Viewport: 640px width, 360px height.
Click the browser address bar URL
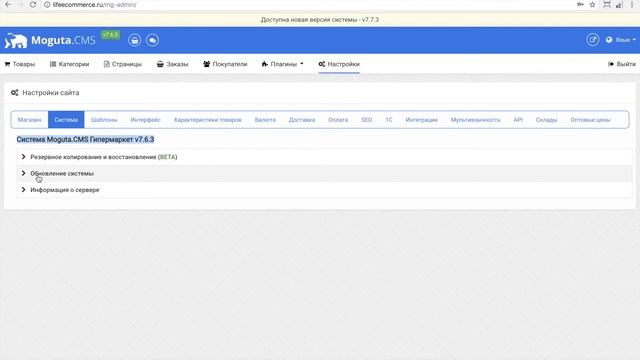pyautogui.click(x=94, y=4)
